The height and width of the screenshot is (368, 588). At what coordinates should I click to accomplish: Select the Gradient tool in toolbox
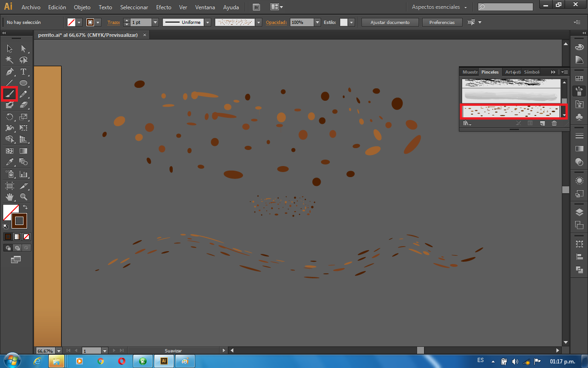click(23, 151)
